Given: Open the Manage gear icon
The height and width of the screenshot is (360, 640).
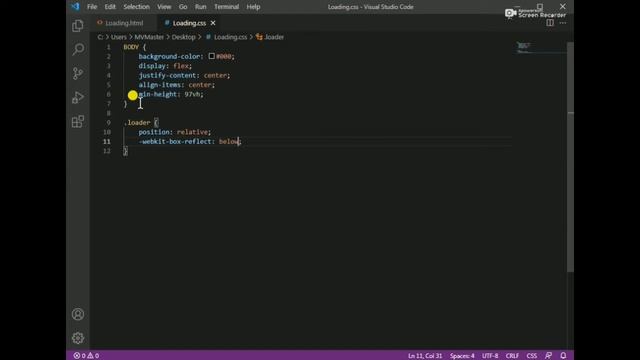Looking at the screenshot, I should click(x=78, y=338).
